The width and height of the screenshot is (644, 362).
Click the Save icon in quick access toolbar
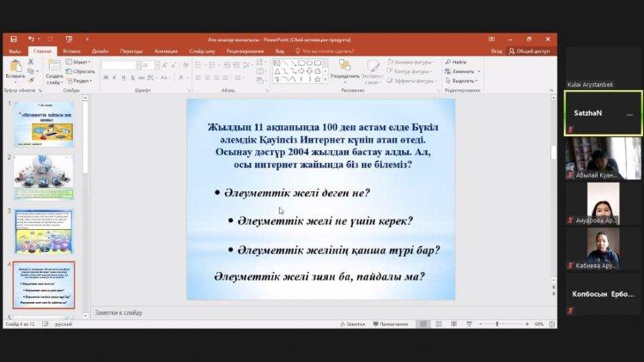(13, 39)
